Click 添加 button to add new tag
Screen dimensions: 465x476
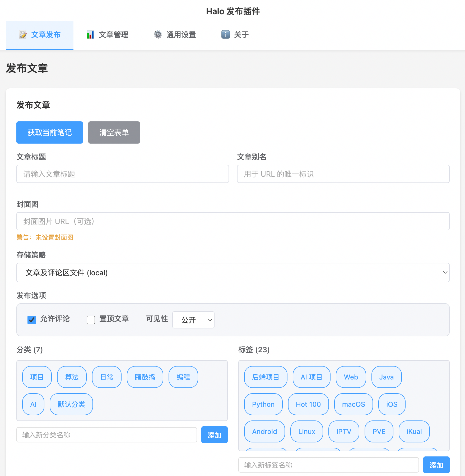436,465
